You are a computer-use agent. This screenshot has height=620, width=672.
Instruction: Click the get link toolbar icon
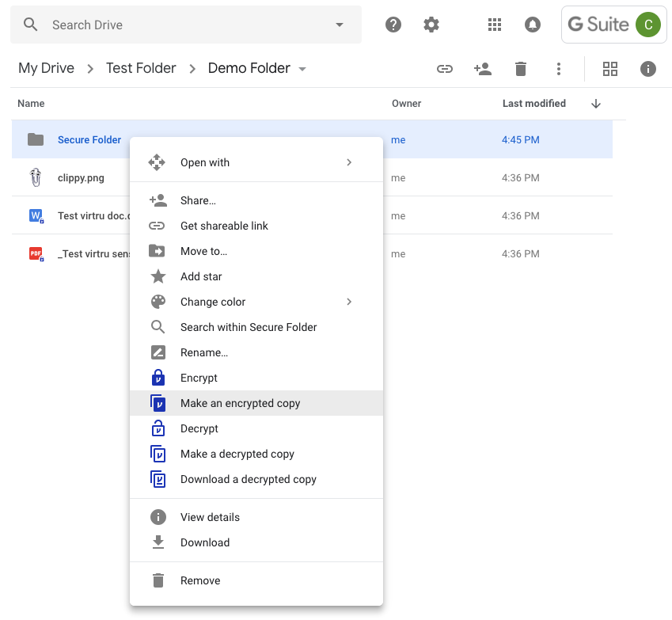[444, 69]
